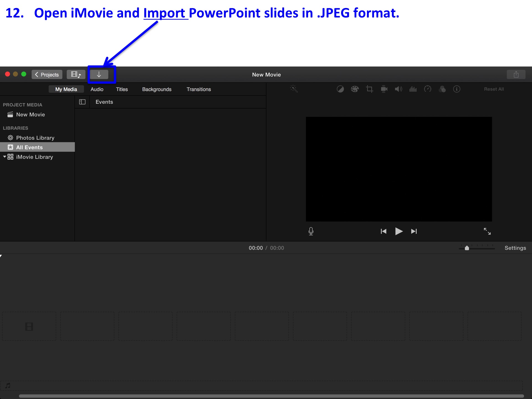Image resolution: width=532 pixels, height=399 pixels.
Task: Toggle the side-by-side panel view
Action: point(82,102)
